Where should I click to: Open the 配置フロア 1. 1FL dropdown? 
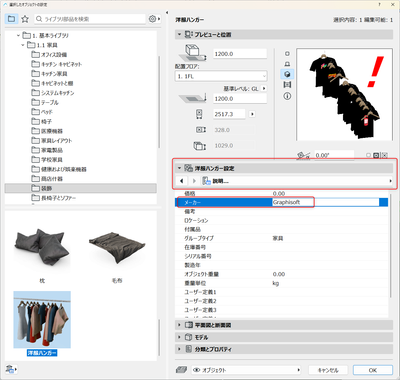pyautogui.click(x=221, y=76)
